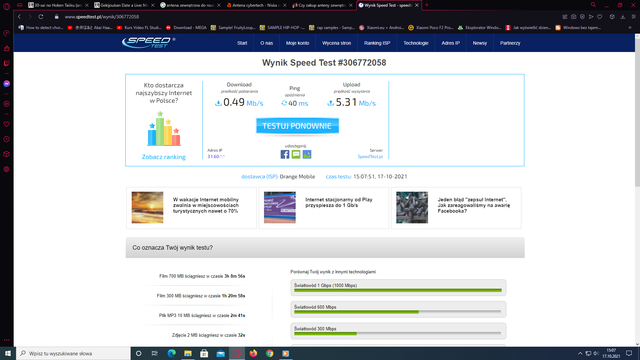Click the Co oznacza Twój wynik testu header
This screenshot has width=640, height=360.
pos(325,248)
